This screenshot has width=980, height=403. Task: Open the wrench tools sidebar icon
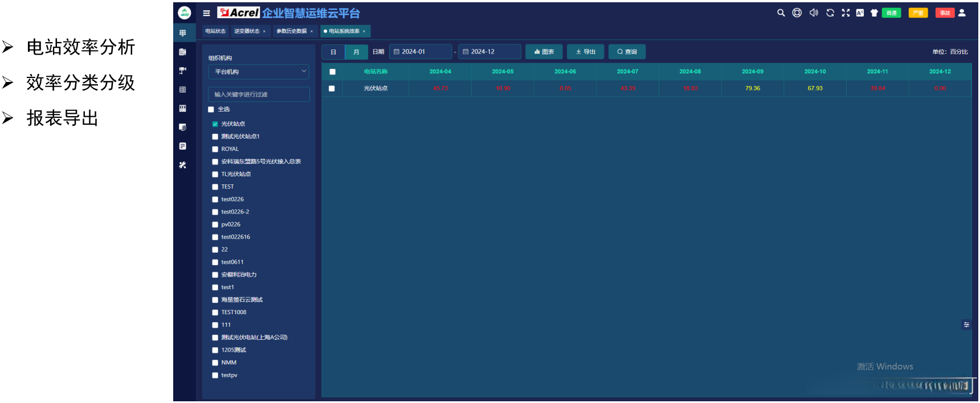coord(182,165)
